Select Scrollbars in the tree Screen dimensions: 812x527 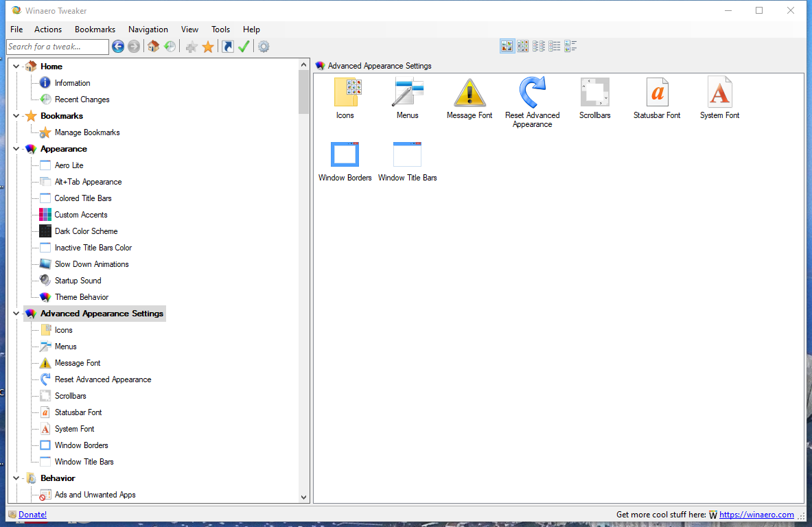(71, 396)
